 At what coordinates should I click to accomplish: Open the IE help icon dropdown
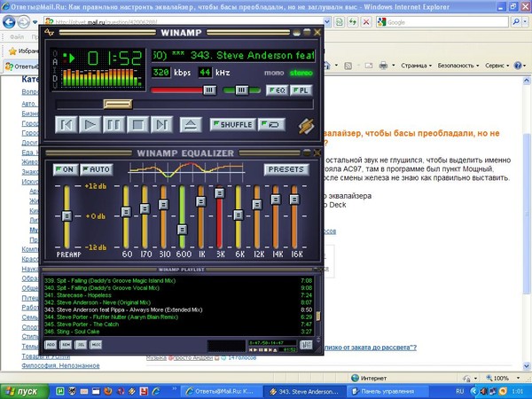(x=525, y=66)
